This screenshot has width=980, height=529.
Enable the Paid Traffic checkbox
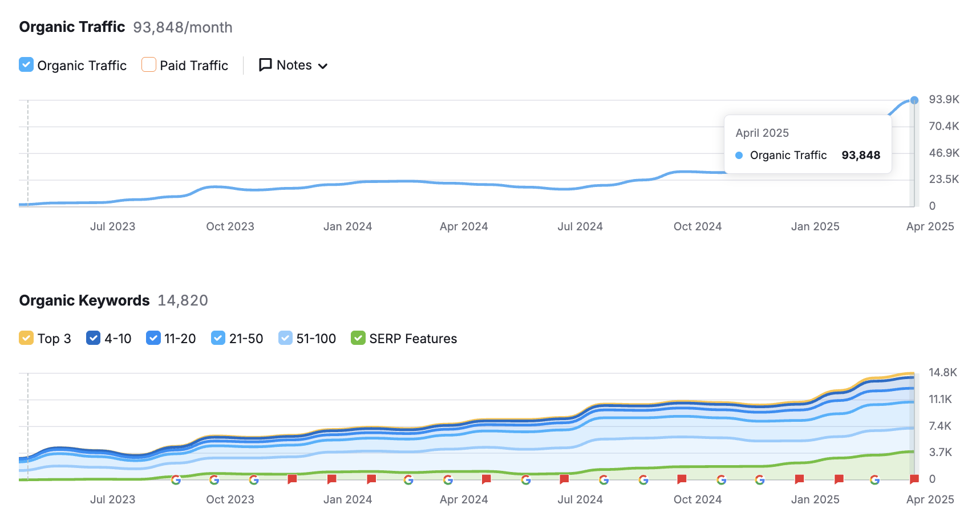(148, 65)
